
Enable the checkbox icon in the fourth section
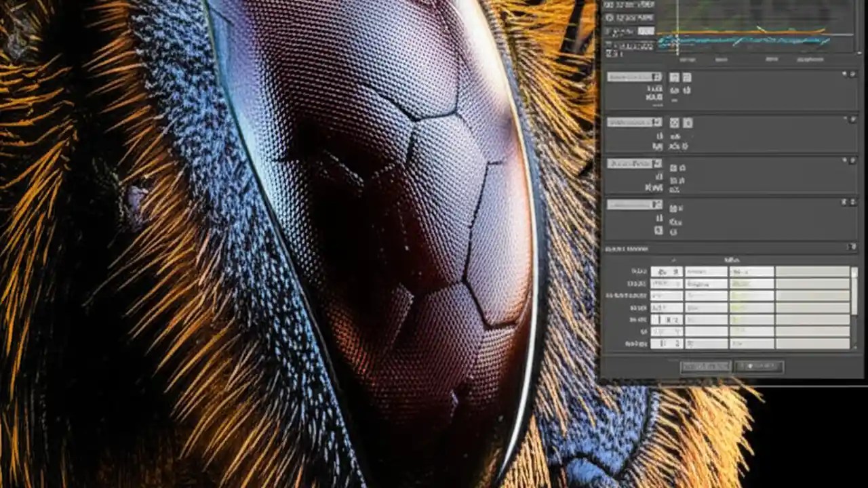[x=658, y=229]
